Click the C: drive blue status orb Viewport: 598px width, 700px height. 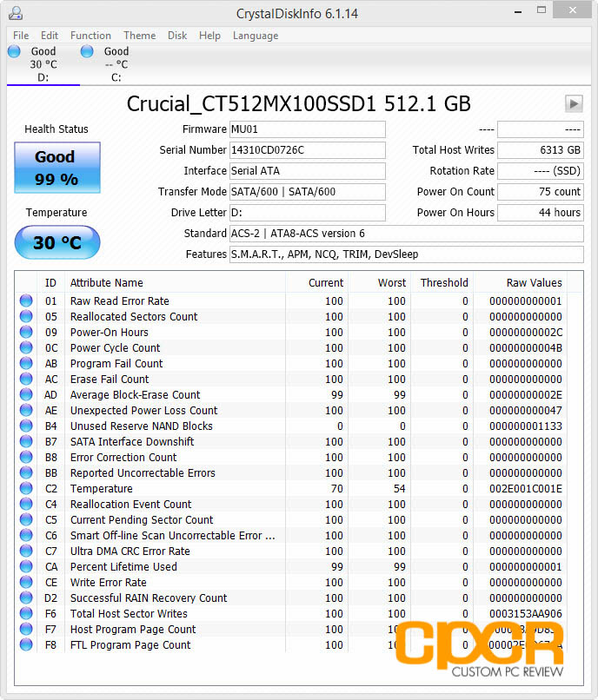pos(87,51)
